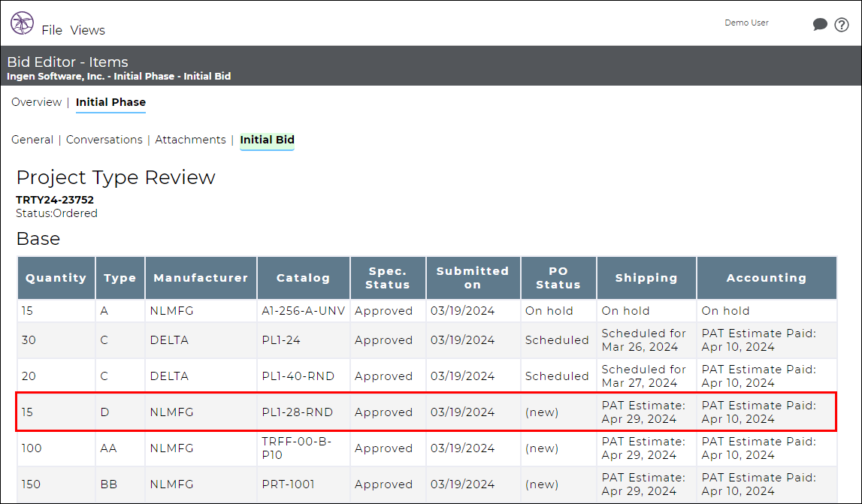Click the Demo User account link

click(746, 23)
